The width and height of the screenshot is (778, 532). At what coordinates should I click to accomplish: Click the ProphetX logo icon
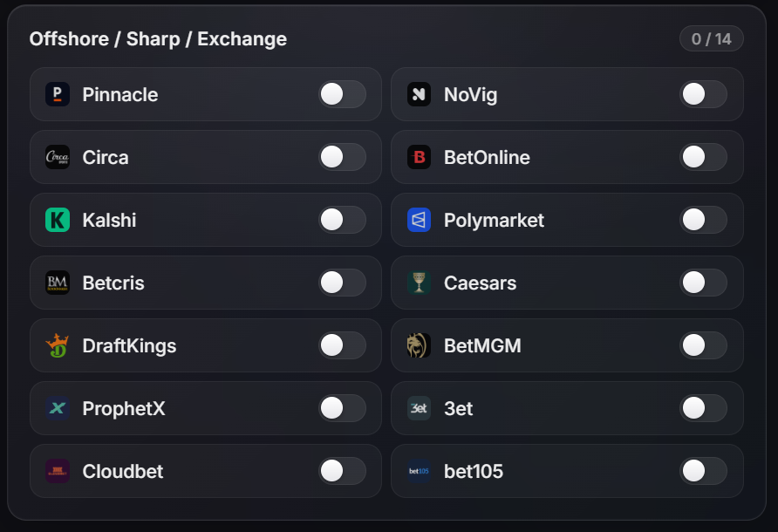pyautogui.click(x=56, y=408)
